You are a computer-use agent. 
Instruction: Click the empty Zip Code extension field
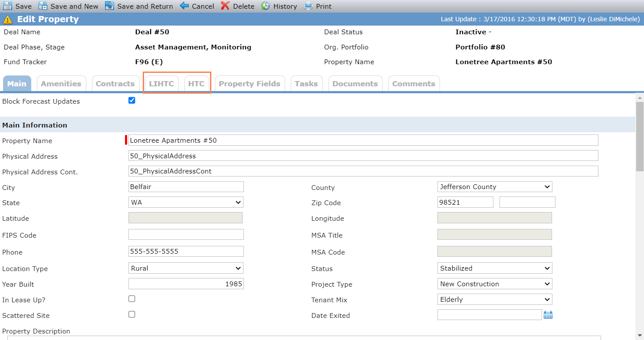click(x=527, y=203)
